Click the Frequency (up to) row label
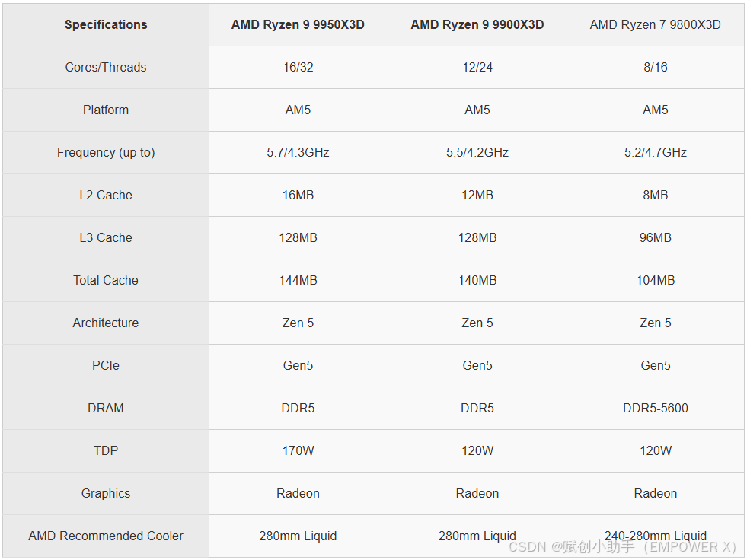747x560 pixels. 106,152
